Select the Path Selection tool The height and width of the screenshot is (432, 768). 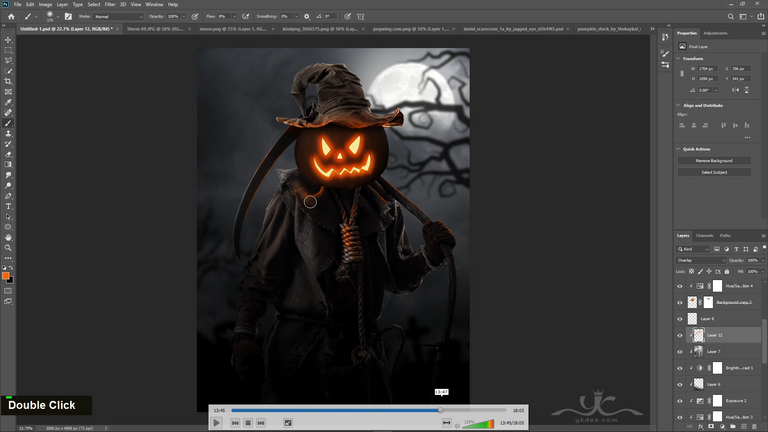tap(8, 216)
